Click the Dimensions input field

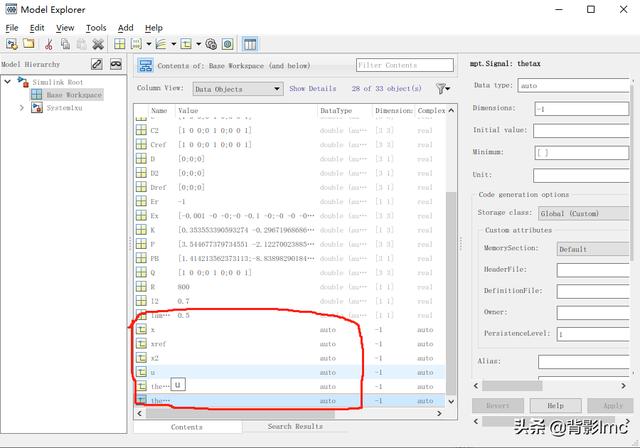pyautogui.click(x=582, y=109)
